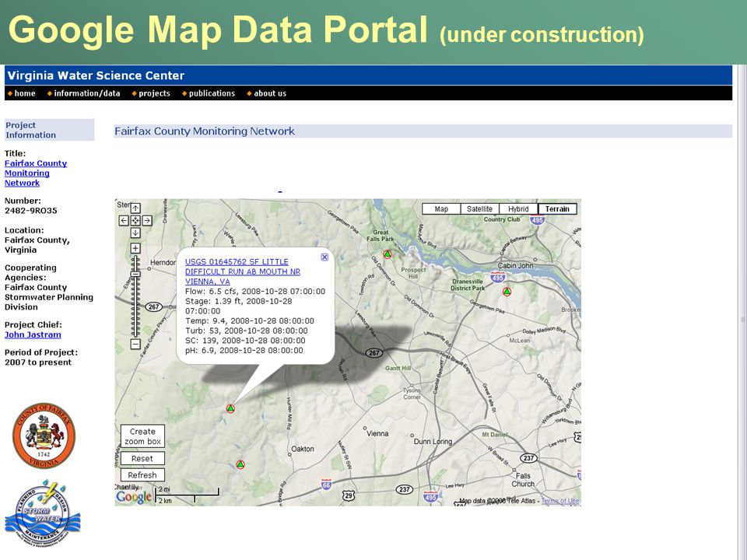
Task: Click the Temp: 9.4 reading
Action: pos(250,321)
